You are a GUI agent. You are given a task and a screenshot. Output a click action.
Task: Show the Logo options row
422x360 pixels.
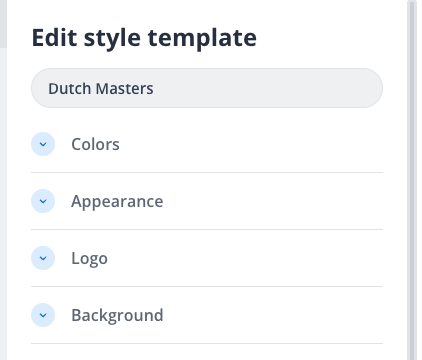(x=207, y=258)
